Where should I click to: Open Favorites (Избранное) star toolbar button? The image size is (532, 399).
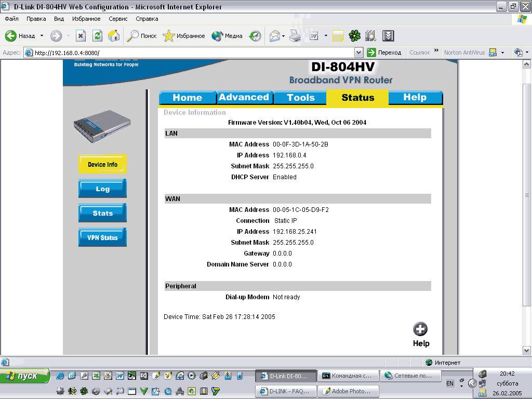(x=183, y=36)
